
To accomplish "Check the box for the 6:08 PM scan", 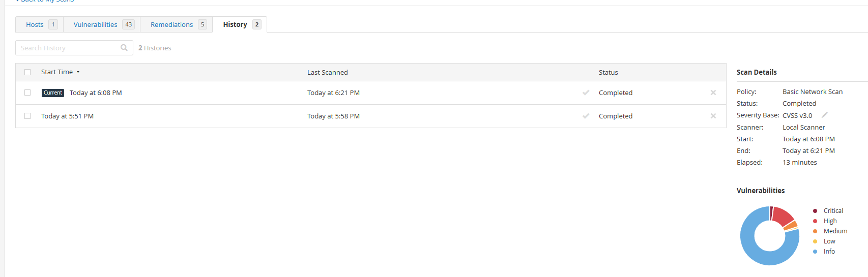I will [27, 93].
